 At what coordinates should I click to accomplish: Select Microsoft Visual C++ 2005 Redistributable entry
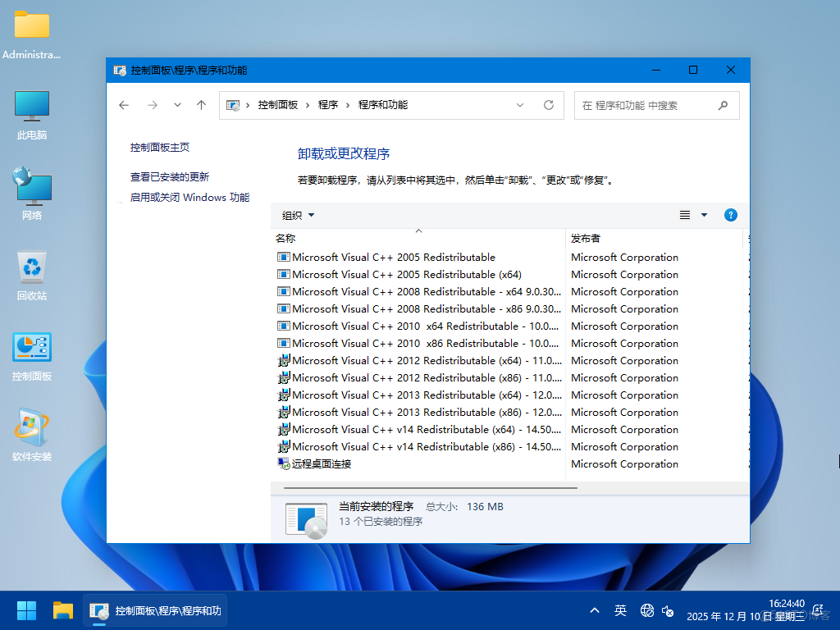pyautogui.click(x=392, y=257)
